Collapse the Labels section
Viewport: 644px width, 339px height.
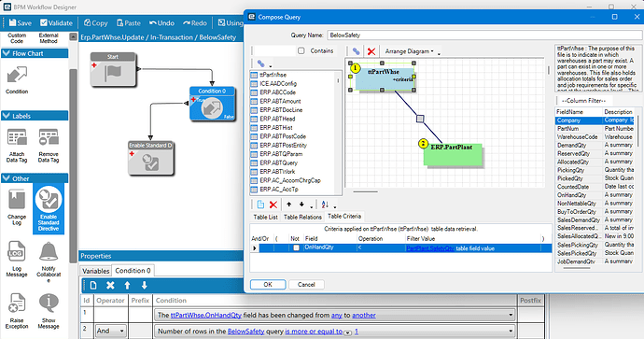pyautogui.click(x=6, y=116)
